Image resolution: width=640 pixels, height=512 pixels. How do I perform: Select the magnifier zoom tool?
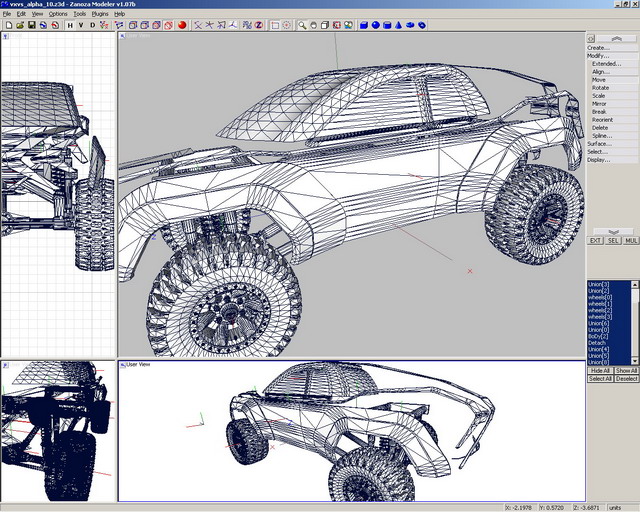pos(301,25)
